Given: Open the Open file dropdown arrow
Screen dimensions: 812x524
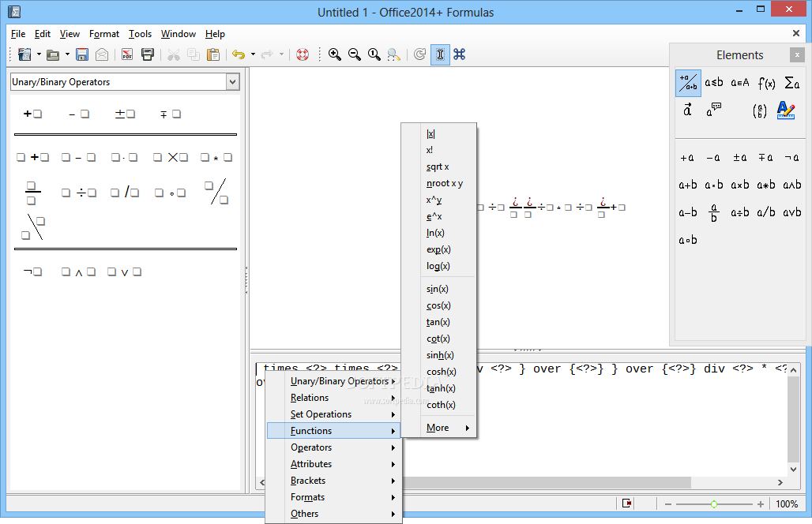Looking at the screenshot, I should (x=67, y=54).
